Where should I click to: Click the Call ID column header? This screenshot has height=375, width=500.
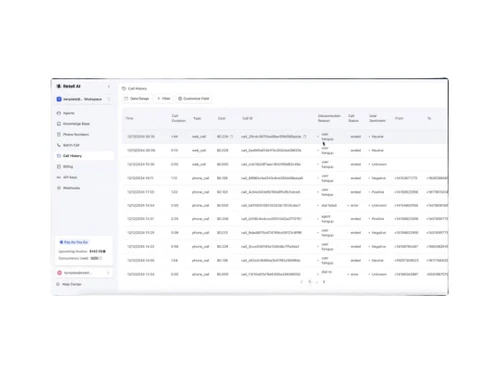(x=247, y=118)
